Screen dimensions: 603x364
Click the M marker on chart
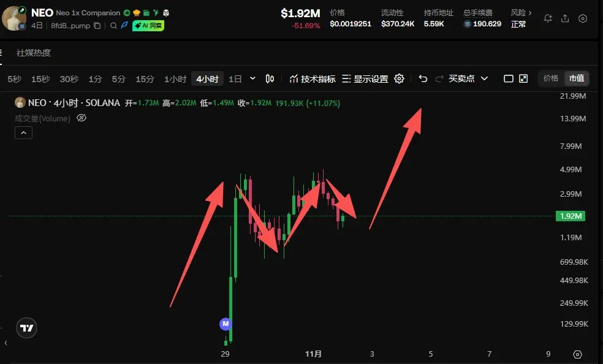pyautogui.click(x=226, y=324)
